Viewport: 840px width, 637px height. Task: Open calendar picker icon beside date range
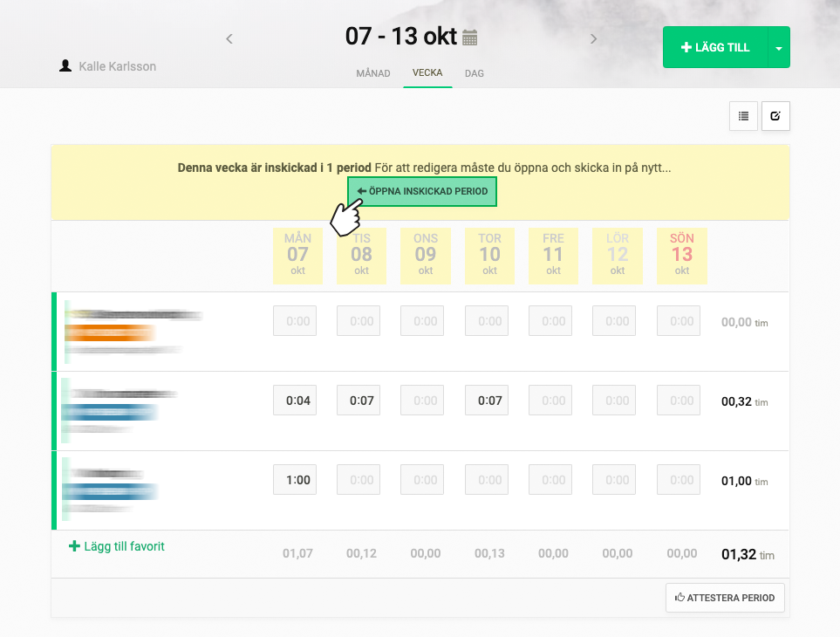[470, 38]
